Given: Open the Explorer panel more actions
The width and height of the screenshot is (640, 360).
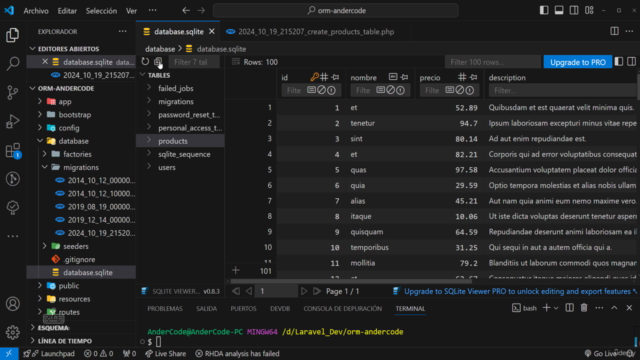Looking at the screenshot, I should (122, 31).
